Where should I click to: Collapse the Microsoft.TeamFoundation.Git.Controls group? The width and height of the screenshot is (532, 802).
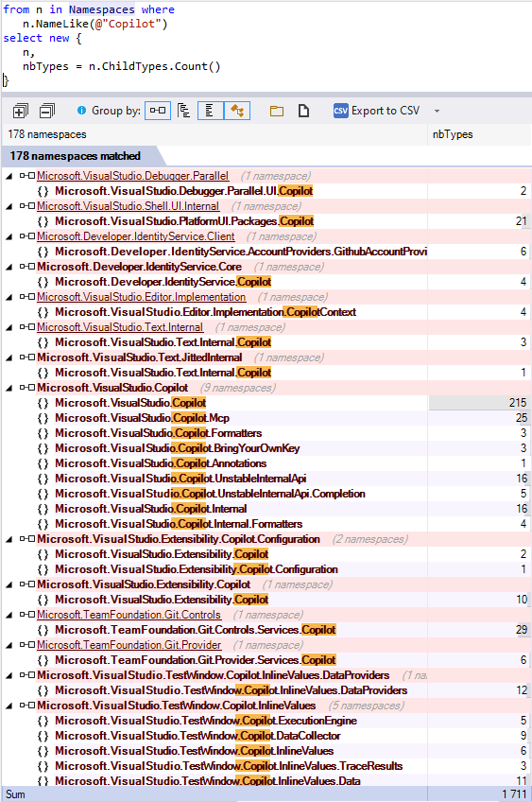pyautogui.click(x=9, y=616)
